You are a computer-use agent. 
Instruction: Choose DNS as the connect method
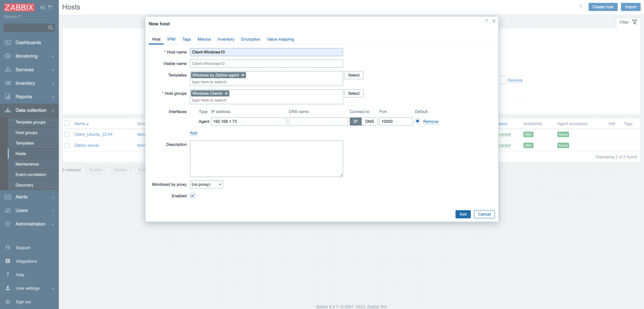[370, 121]
